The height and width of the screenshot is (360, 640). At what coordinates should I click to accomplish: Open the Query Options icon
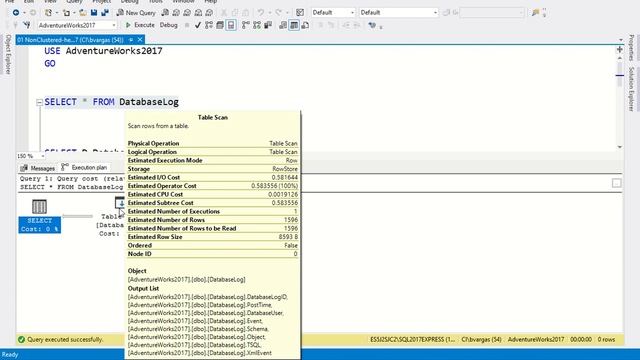coord(220,25)
